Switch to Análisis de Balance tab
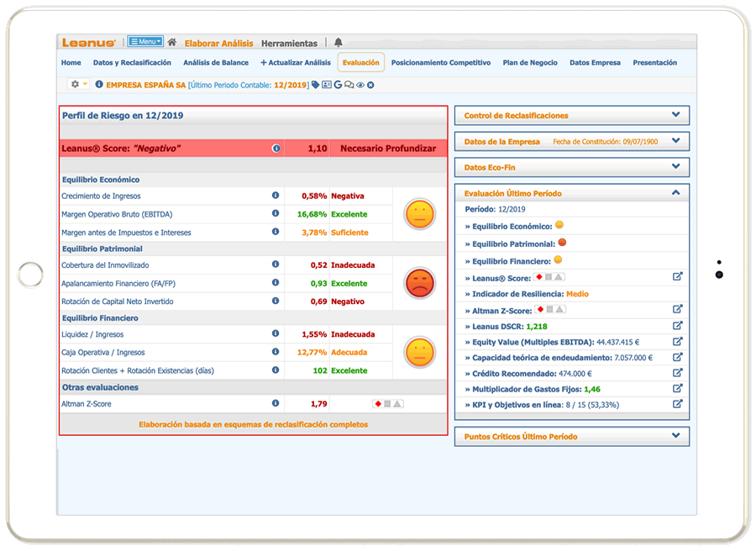The width and height of the screenshot is (756, 550). tap(216, 63)
